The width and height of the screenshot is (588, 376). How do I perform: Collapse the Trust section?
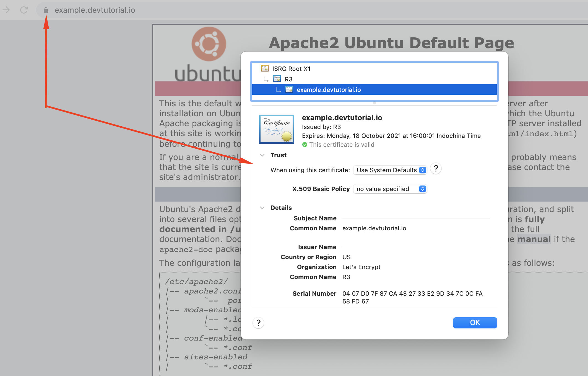262,155
